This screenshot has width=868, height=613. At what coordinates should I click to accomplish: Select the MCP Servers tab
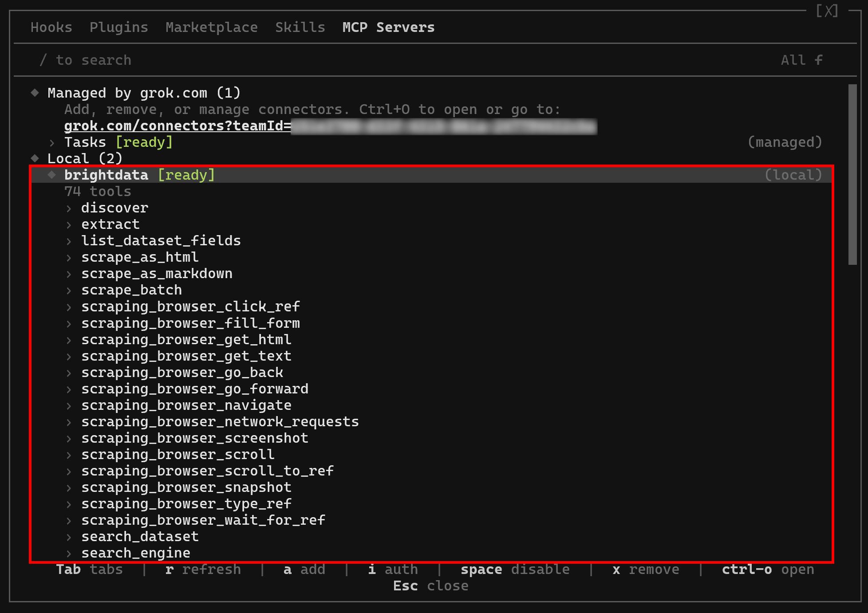click(388, 28)
